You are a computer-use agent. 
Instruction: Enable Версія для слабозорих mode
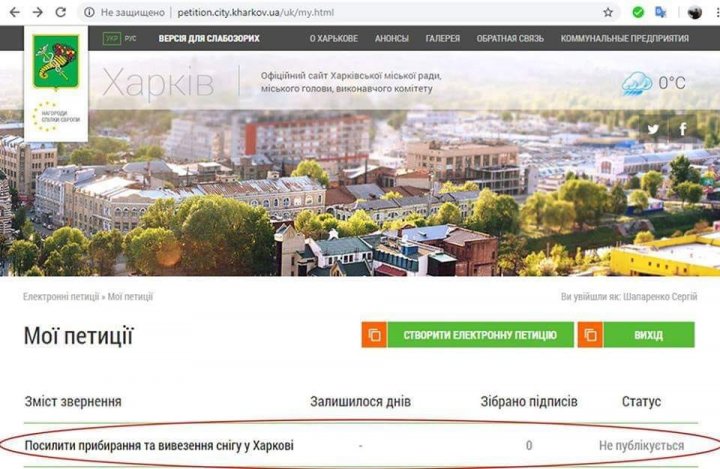click(x=209, y=39)
